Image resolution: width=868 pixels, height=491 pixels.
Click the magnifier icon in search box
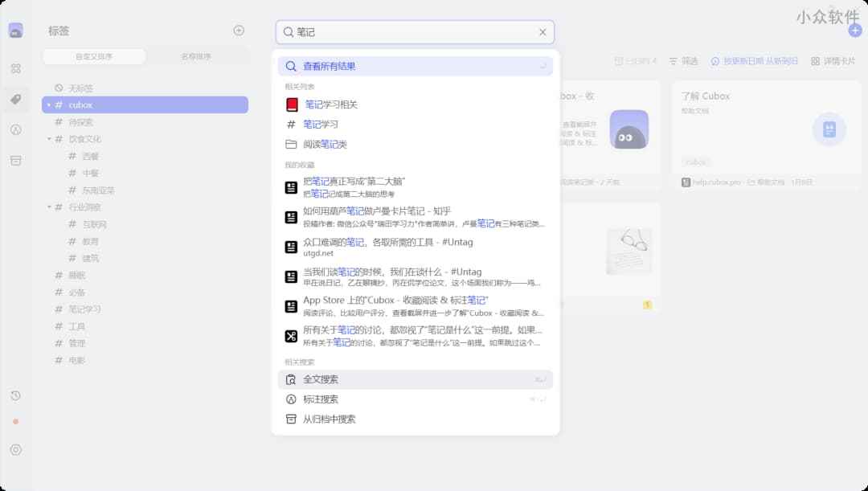tap(288, 32)
